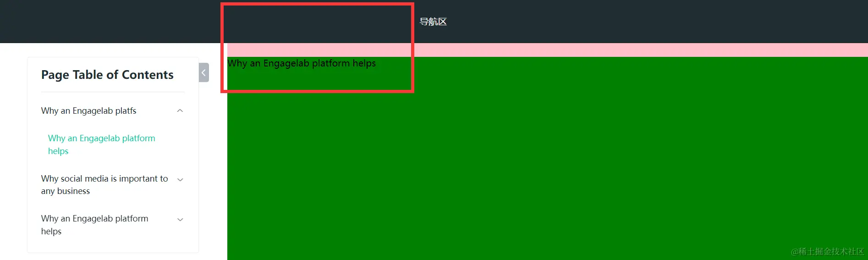Click the middle of the large green content area

click(547, 158)
